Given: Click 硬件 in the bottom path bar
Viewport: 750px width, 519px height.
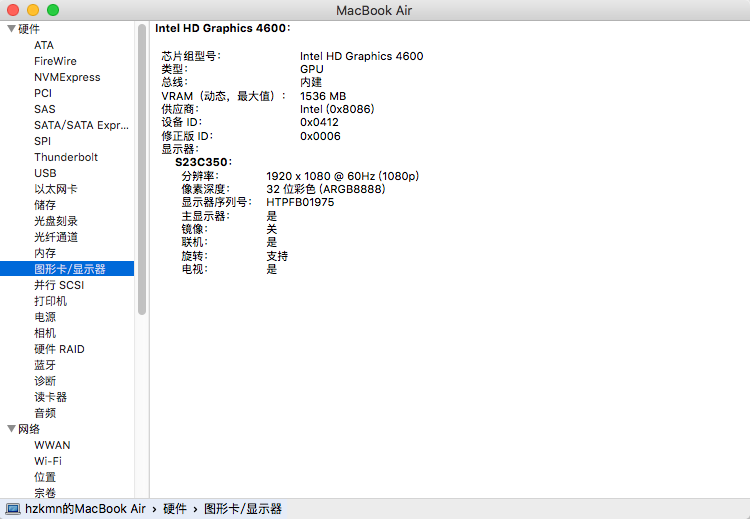Looking at the screenshot, I should click(x=175, y=508).
